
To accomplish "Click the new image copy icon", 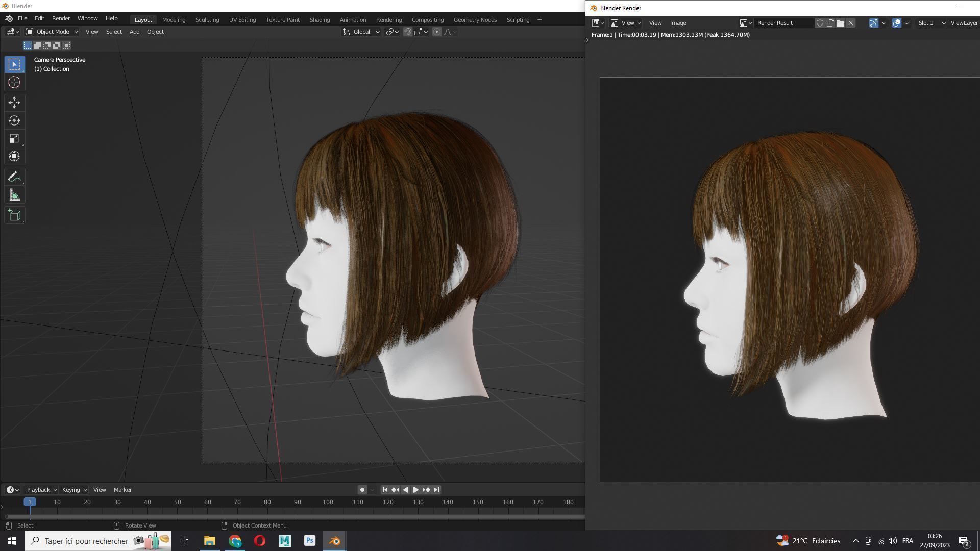I will click(830, 23).
